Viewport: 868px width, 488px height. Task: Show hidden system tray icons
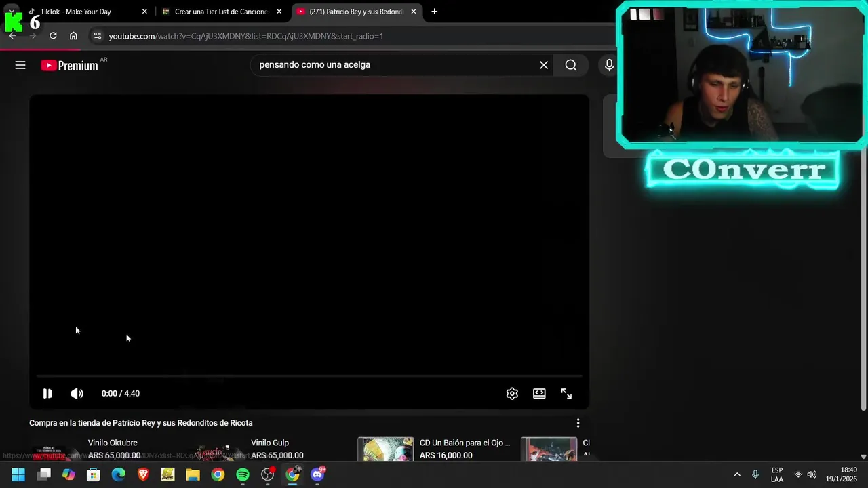click(737, 474)
